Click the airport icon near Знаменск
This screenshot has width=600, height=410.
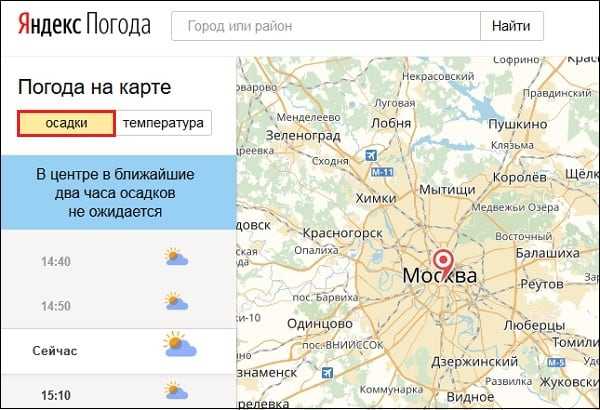click(x=327, y=372)
